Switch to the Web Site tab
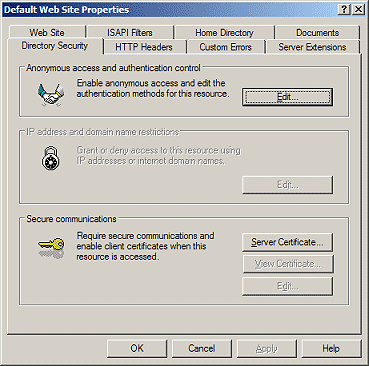Screen dimensions: 369x366 47,32
